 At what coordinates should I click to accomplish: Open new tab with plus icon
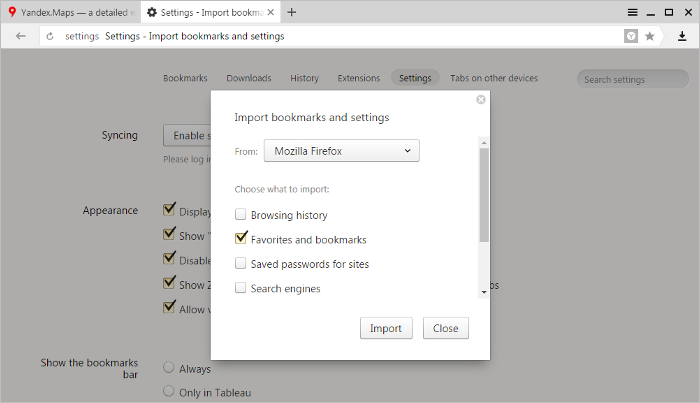pos(292,12)
